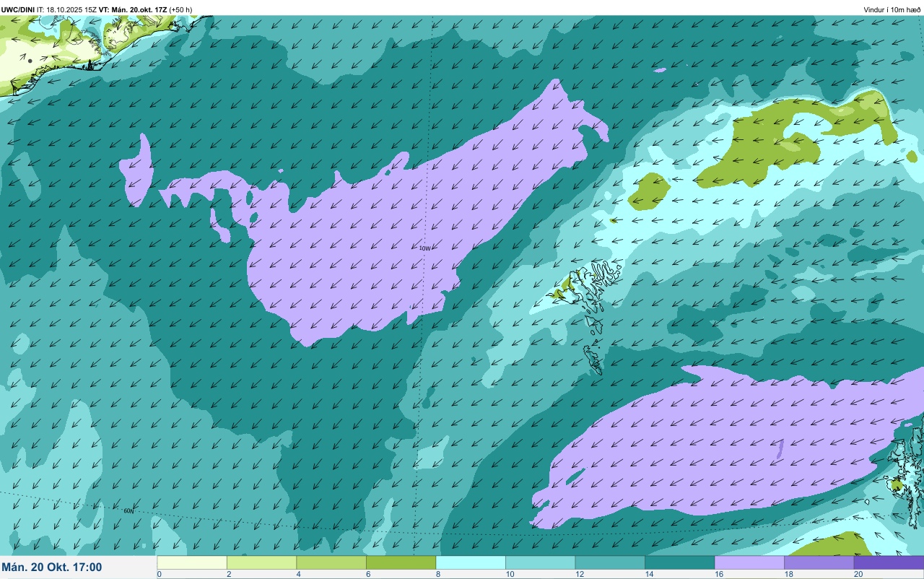
Task: Click the above-20 m/s dark violet legend swatch
Action: click(x=889, y=562)
